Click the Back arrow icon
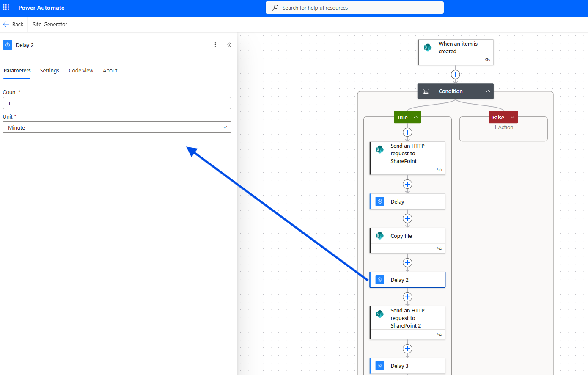 6,24
